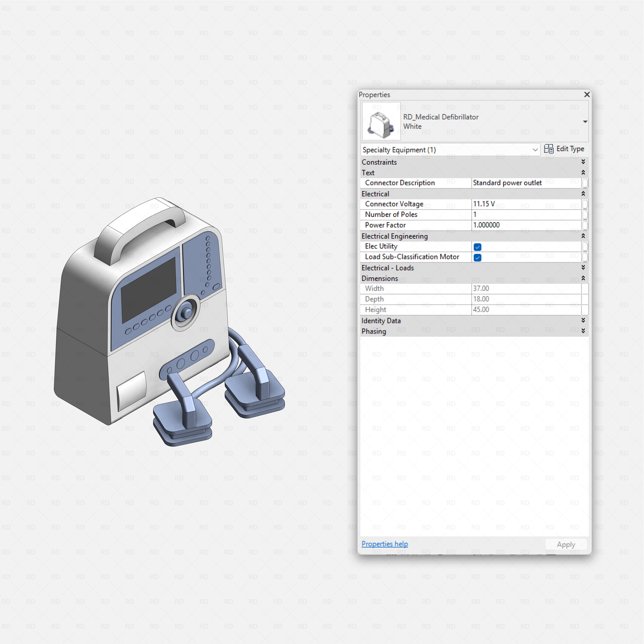
Task: Click the associate parameter button beside Number of Poles
Action: coord(585,214)
